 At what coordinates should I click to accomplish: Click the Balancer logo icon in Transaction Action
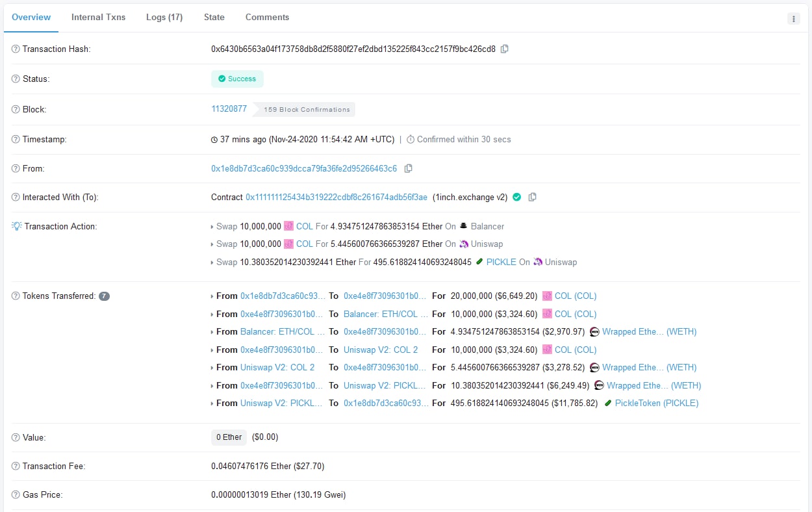click(x=463, y=226)
